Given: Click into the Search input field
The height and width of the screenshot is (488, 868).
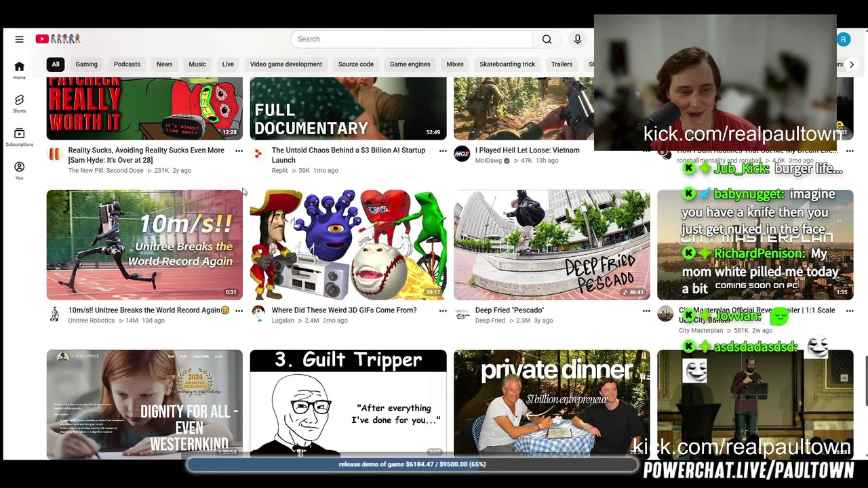Looking at the screenshot, I should (412, 39).
